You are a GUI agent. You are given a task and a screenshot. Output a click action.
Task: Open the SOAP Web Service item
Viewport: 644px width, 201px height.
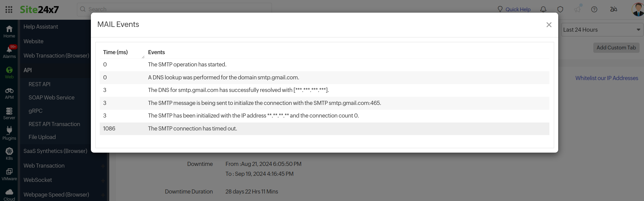click(x=51, y=97)
